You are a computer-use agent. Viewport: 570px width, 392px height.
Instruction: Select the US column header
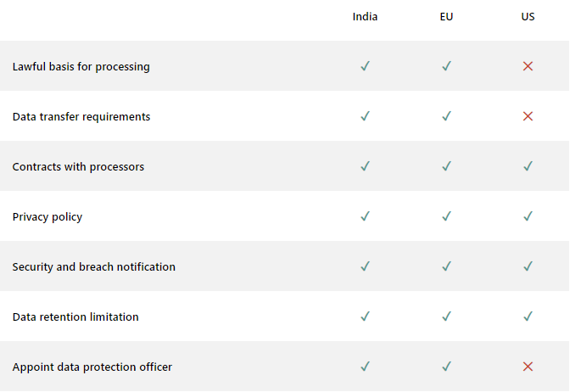tap(528, 17)
